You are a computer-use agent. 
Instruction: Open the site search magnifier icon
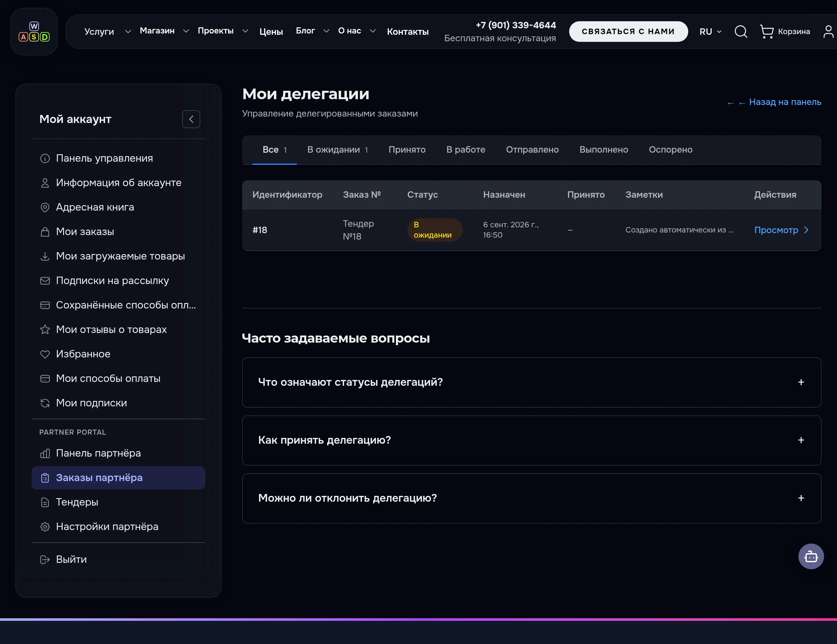point(741,32)
